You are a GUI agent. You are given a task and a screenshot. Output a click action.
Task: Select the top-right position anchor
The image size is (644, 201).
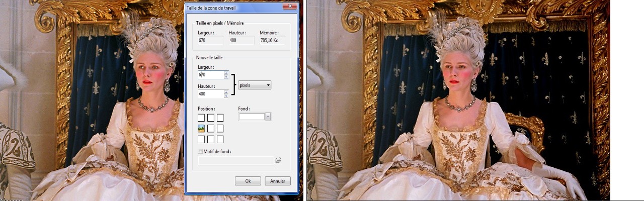click(220, 118)
